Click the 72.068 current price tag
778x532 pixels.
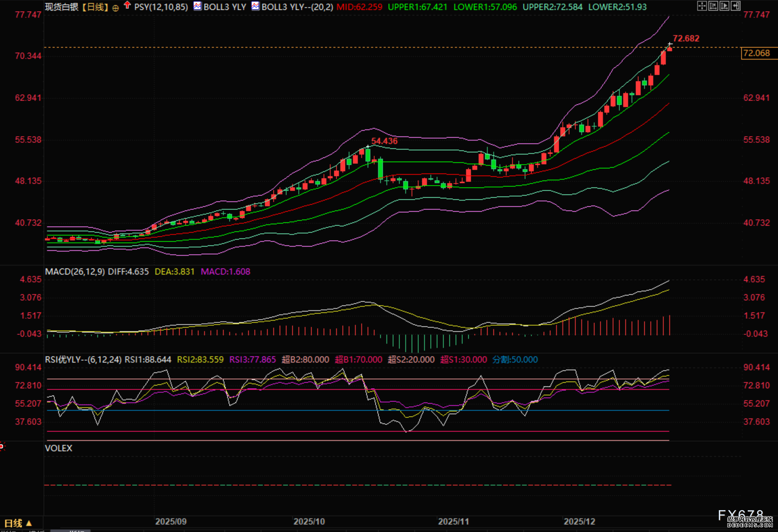tap(757, 53)
